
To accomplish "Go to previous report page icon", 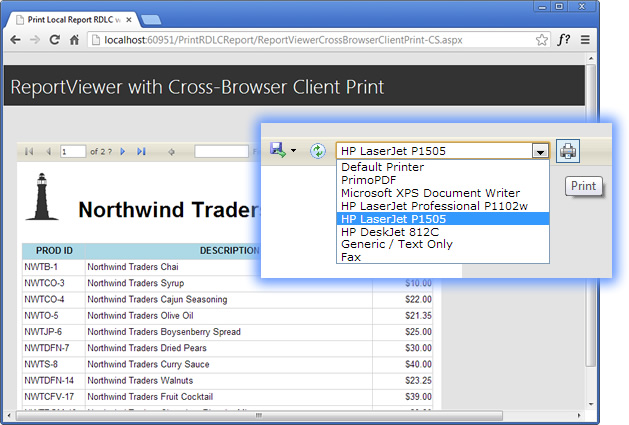I will click(49, 151).
